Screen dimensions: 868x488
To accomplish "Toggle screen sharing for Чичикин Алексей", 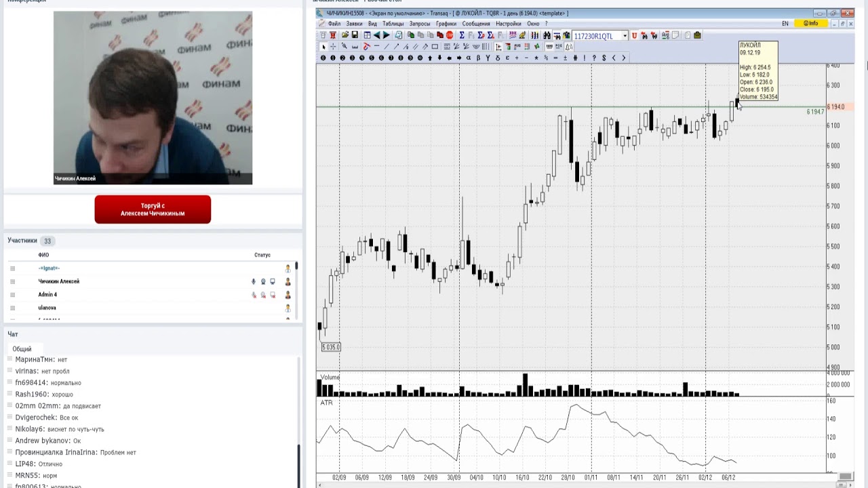I will click(273, 281).
